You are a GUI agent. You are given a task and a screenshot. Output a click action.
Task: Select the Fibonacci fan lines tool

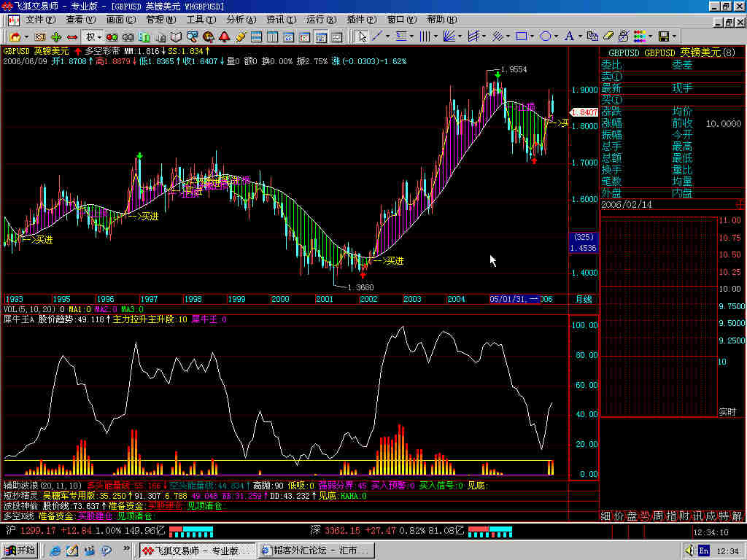[x=449, y=36]
